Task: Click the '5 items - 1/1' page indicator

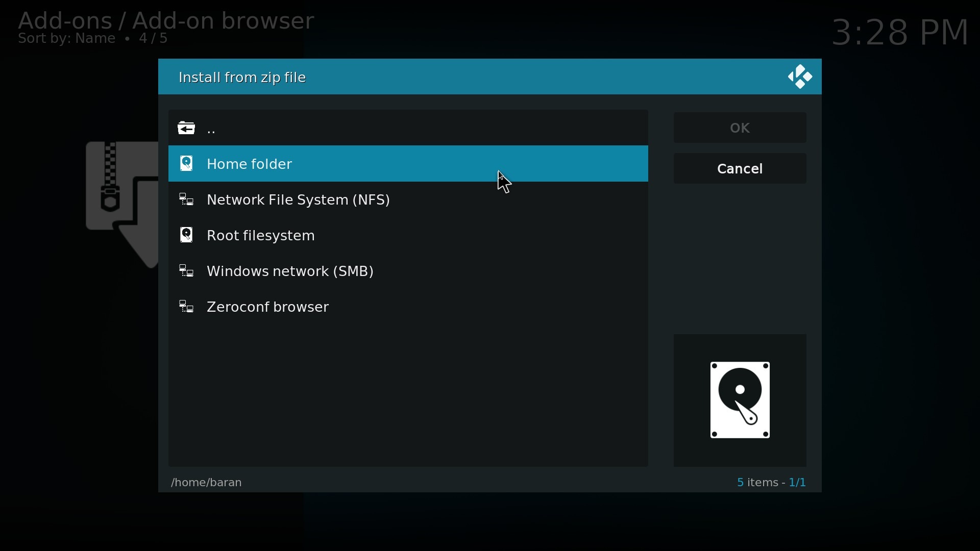Action: click(771, 483)
